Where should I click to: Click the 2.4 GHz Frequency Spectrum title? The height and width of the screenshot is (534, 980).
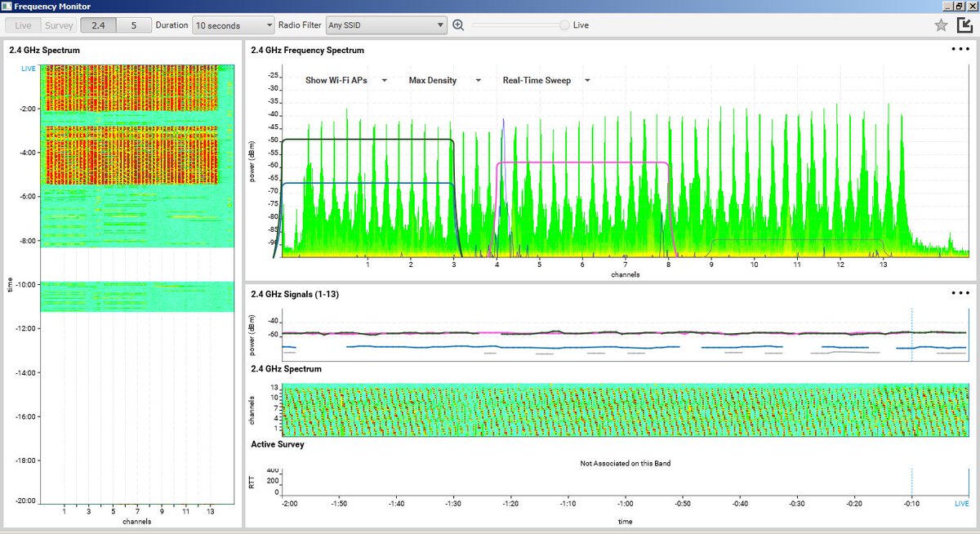(x=307, y=51)
